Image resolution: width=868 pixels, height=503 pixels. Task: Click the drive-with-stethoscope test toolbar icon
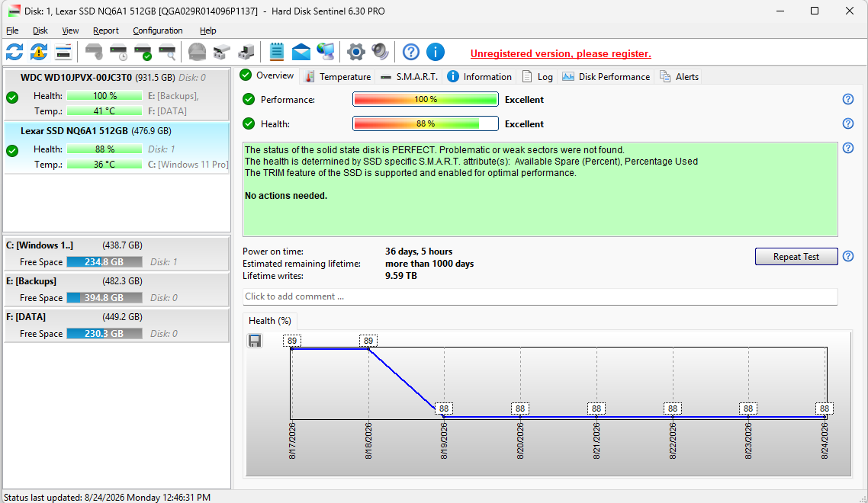point(94,52)
